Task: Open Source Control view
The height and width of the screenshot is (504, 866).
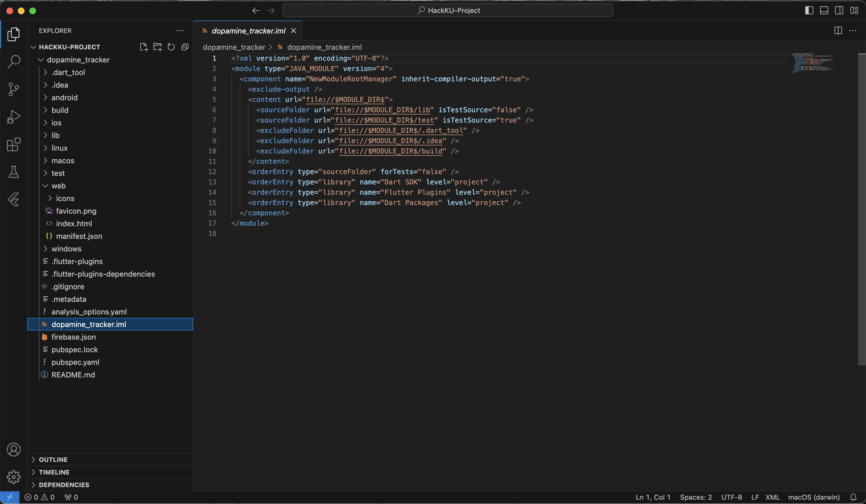Action: [14, 89]
